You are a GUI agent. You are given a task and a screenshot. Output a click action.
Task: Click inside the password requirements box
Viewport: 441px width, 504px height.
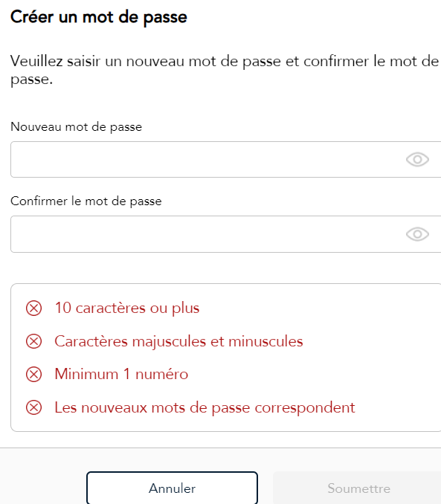(x=226, y=358)
